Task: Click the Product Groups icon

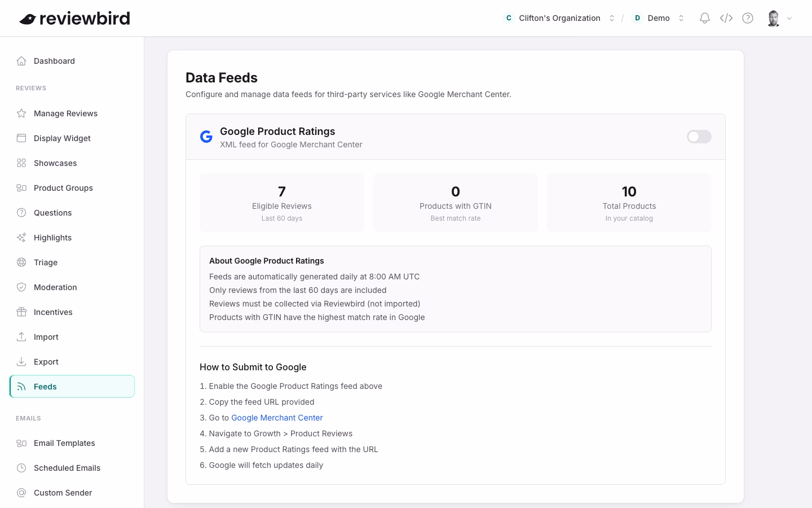Action: click(x=21, y=188)
